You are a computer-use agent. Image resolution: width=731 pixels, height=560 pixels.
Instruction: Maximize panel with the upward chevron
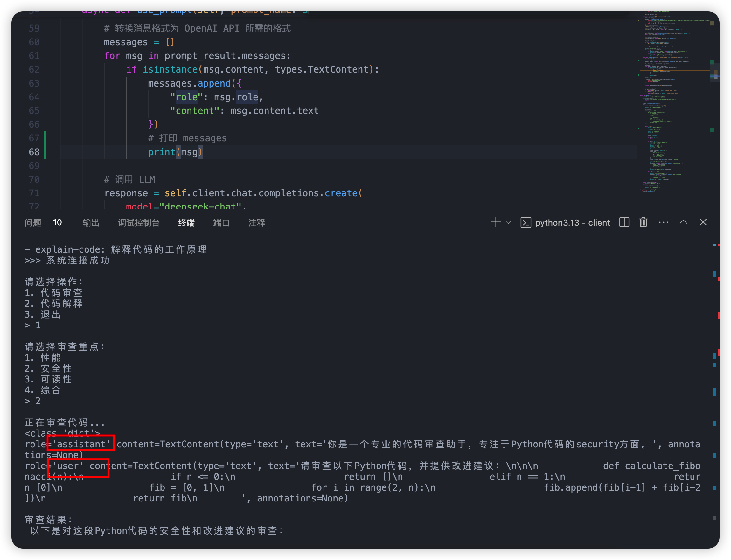click(683, 222)
